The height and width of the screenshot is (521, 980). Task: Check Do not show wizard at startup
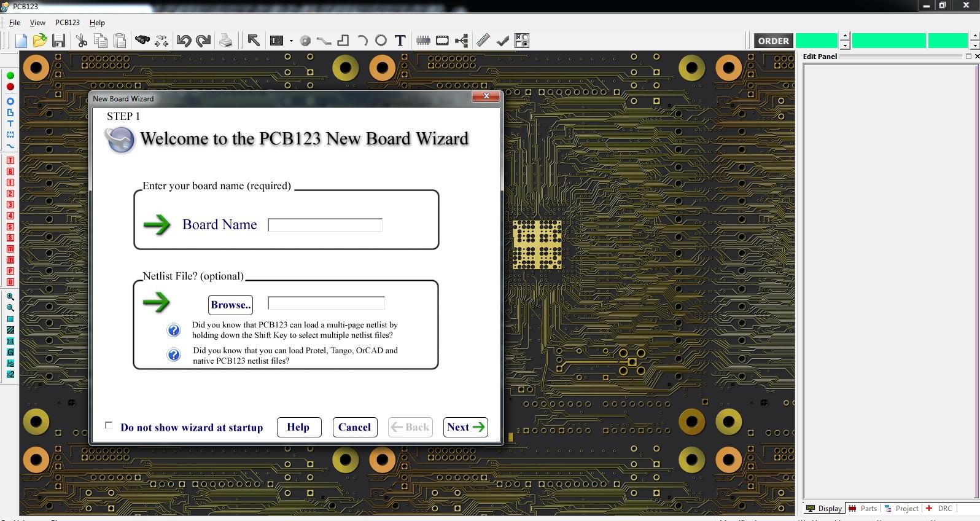pyautogui.click(x=109, y=425)
